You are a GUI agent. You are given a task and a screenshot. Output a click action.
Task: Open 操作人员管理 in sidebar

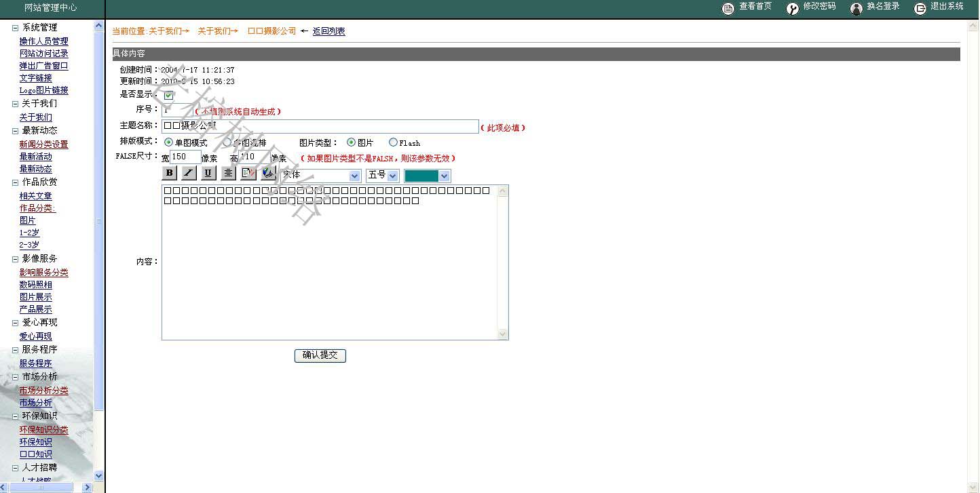pos(44,41)
